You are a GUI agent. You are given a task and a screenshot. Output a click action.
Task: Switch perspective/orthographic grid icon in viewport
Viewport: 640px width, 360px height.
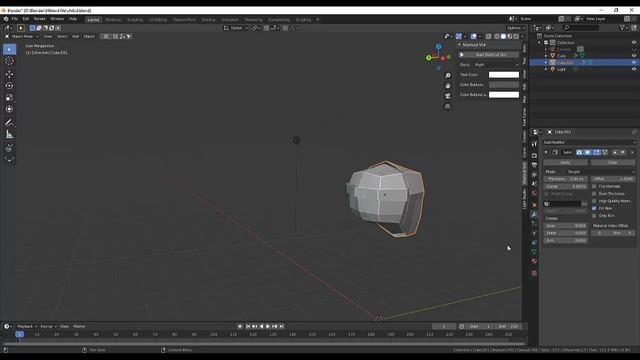[x=448, y=107]
